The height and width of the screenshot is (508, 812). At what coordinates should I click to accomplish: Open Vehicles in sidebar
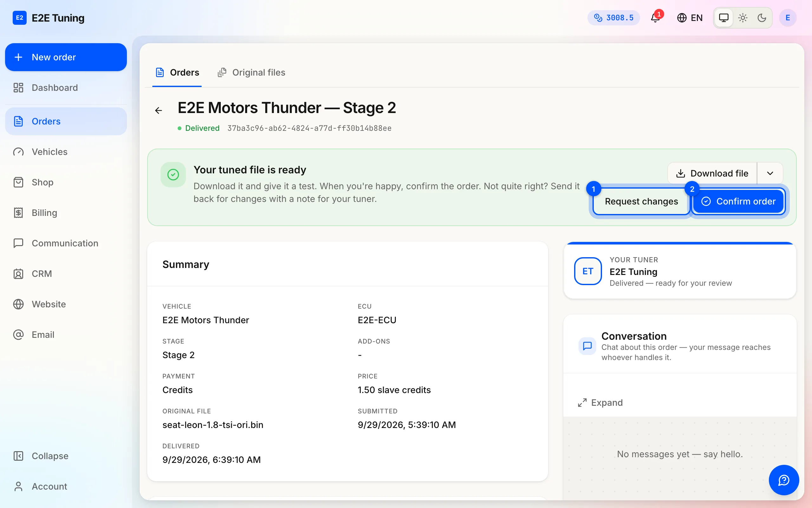66,152
